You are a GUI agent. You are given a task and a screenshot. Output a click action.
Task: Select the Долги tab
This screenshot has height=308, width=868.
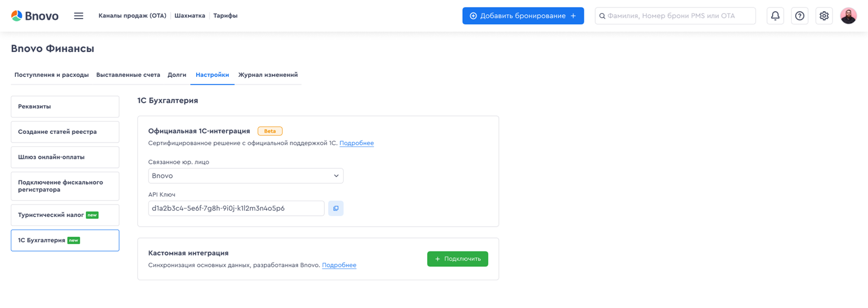pyautogui.click(x=177, y=75)
